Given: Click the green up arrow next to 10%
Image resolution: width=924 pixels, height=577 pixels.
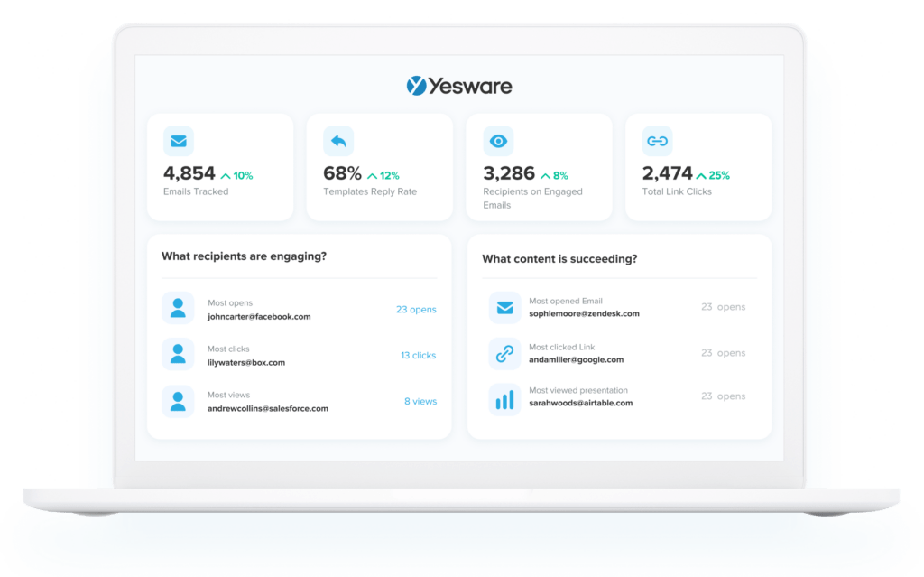Looking at the screenshot, I should (226, 176).
